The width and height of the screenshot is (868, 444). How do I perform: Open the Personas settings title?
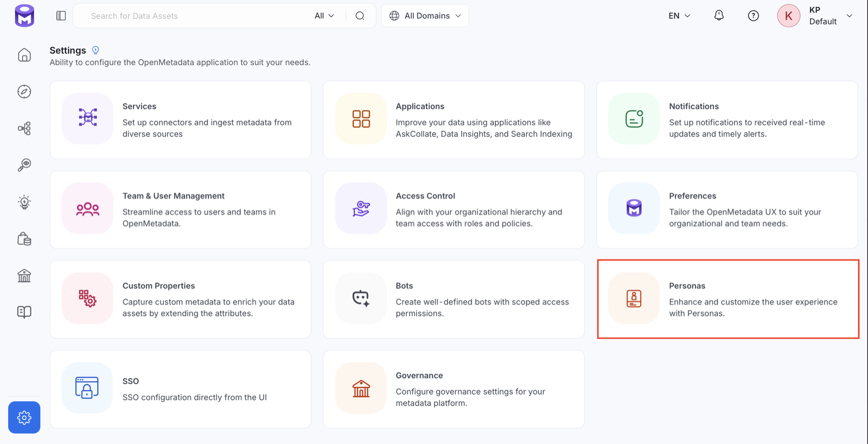(687, 286)
